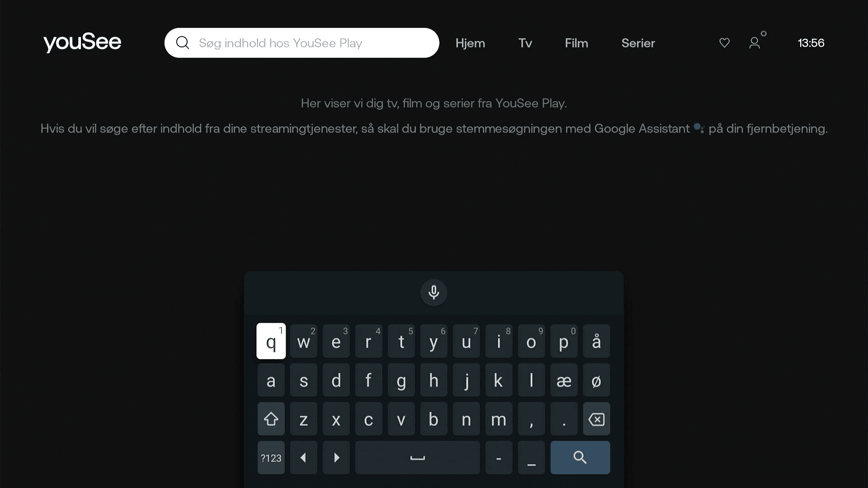Click the microphone voice search icon
Screen dimensions: 868x488
434,292
